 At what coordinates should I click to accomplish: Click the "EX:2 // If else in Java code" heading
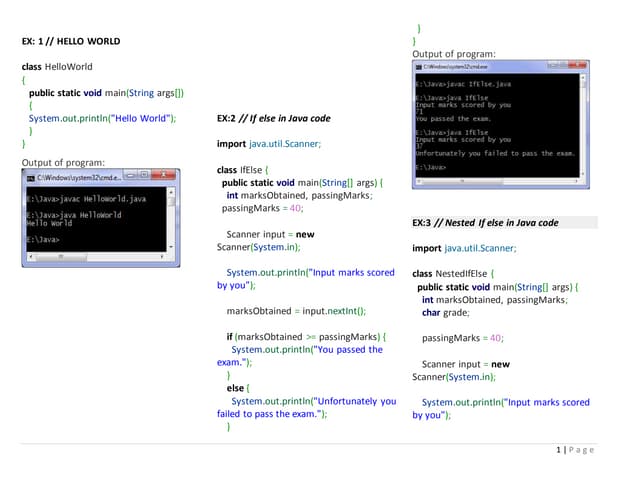pyautogui.click(x=273, y=118)
